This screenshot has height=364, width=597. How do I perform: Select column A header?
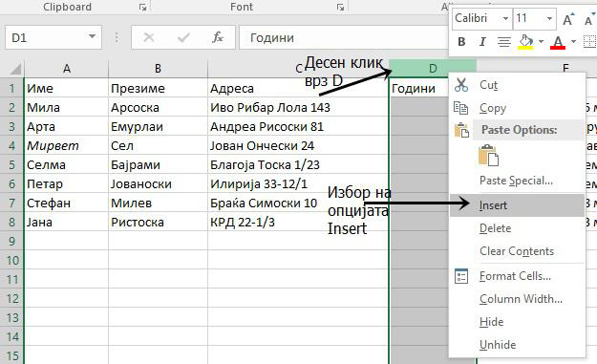(x=67, y=69)
